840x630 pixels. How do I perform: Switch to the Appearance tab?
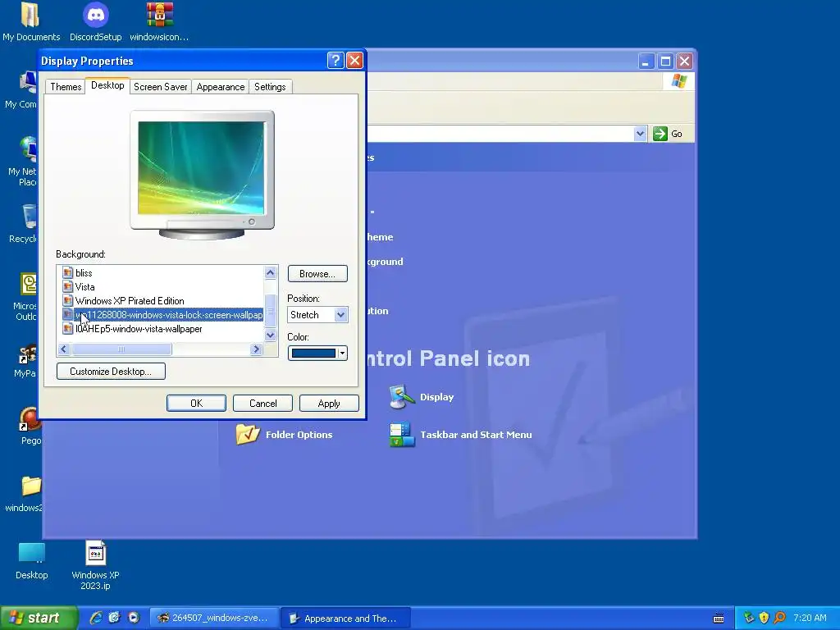coord(220,87)
